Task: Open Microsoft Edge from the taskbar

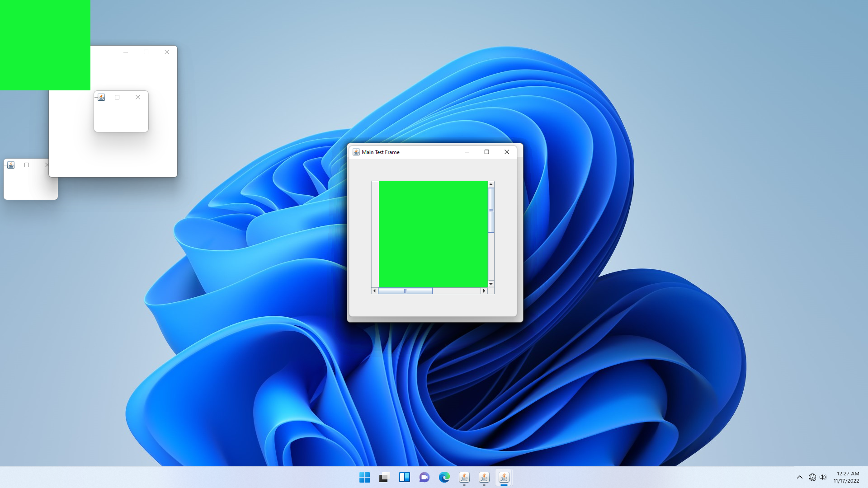Action: 444,477
